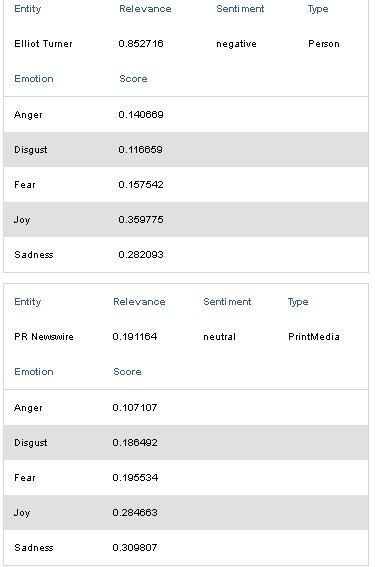
Task: Click the Sadness score 0.282093
Action: point(141,255)
